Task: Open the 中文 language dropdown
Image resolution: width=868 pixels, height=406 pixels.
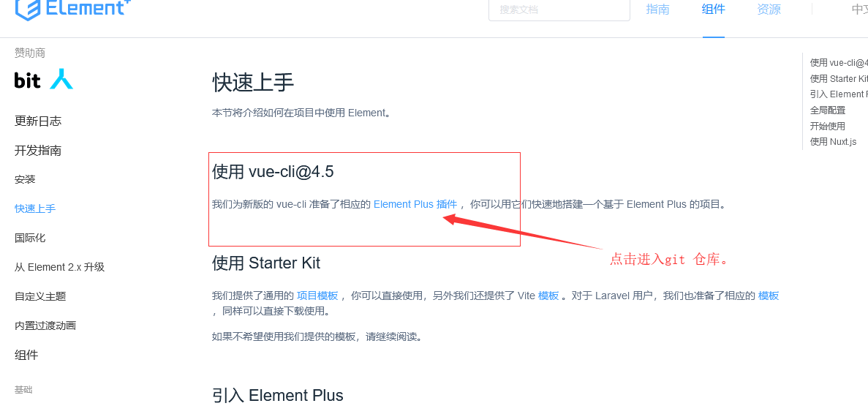Action: coord(860,10)
